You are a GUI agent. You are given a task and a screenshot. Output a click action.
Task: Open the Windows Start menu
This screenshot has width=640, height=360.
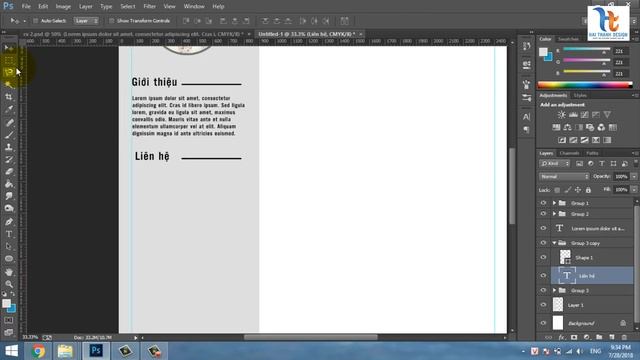click(11, 351)
